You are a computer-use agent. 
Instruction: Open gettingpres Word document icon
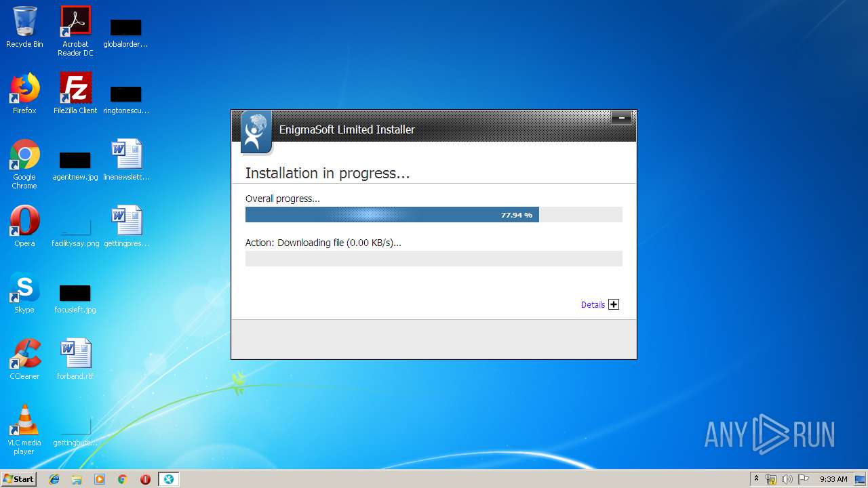[x=126, y=226]
